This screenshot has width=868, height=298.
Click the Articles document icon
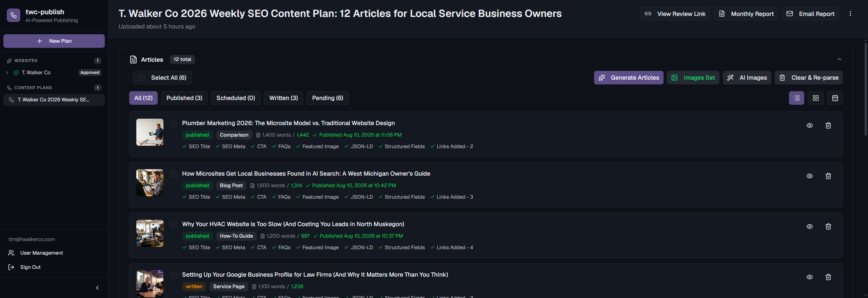[x=133, y=60]
